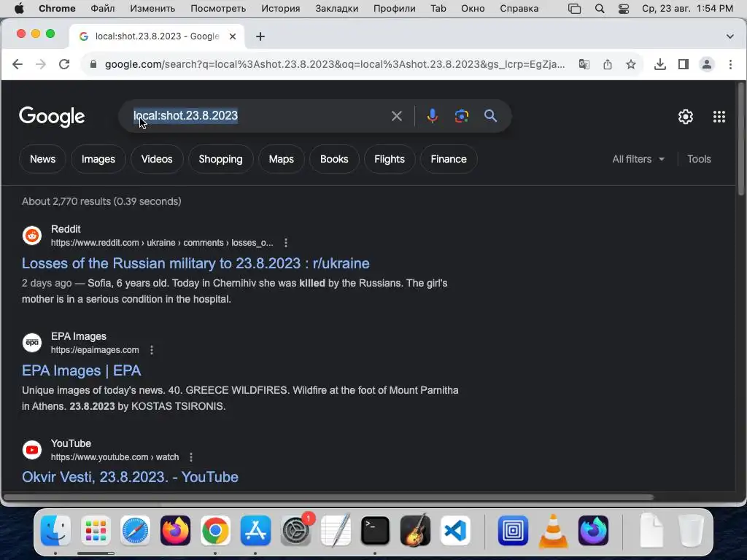Open Chrome three-dot menu
The height and width of the screenshot is (560, 747).
pyautogui.click(x=730, y=64)
